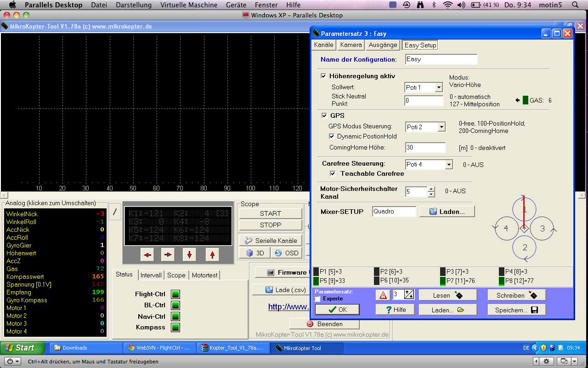This screenshot has width=588, height=368.
Task: Click the Firmware update button
Action: [283, 272]
